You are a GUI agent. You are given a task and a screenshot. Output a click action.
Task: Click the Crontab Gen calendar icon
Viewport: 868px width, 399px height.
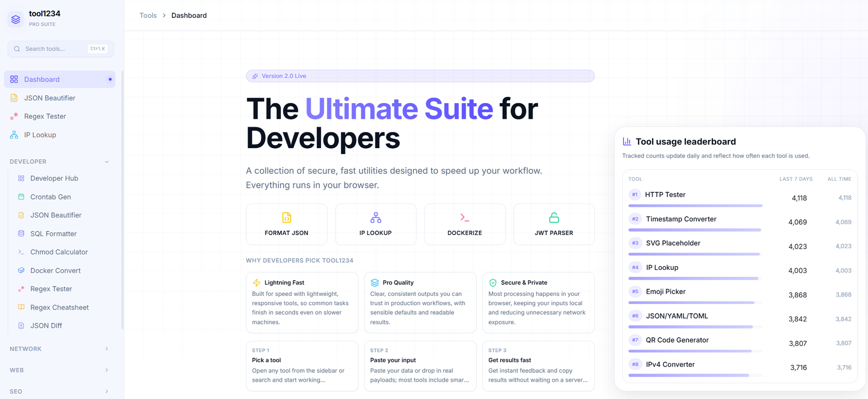click(x=21, y=197)
